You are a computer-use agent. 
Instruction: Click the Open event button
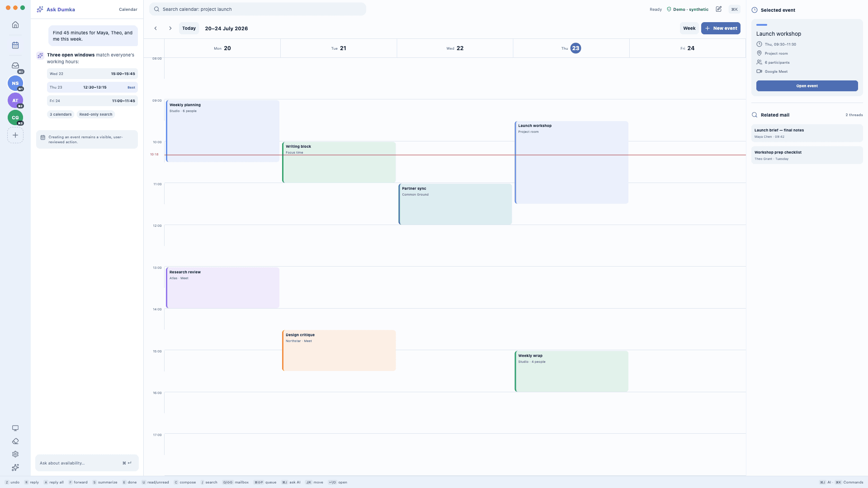[x=807, y=86]
